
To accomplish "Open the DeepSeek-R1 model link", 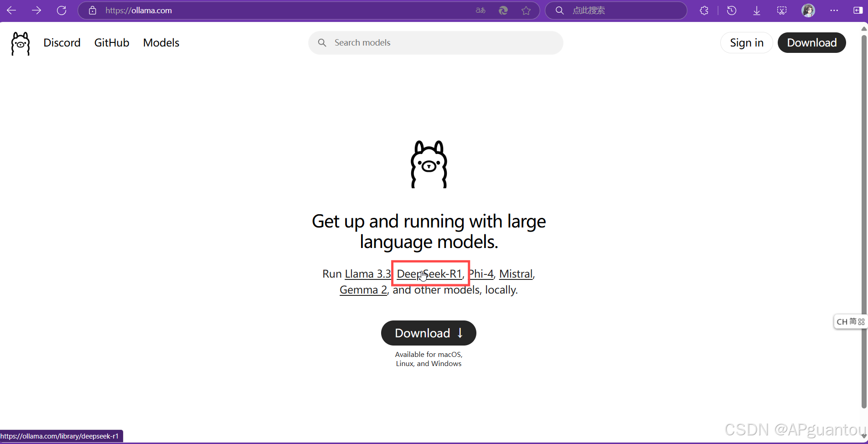I will [x=429, y=274].
